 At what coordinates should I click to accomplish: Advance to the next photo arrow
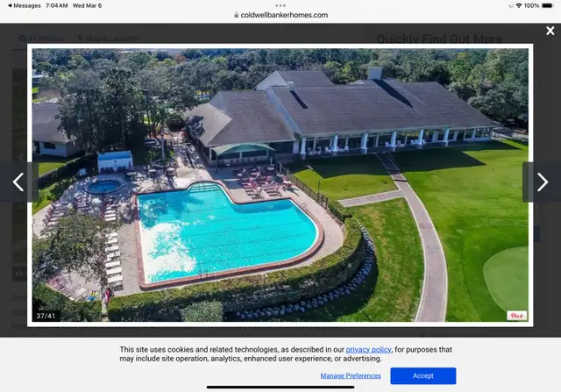pyautogui.click(x=542, y=182)
